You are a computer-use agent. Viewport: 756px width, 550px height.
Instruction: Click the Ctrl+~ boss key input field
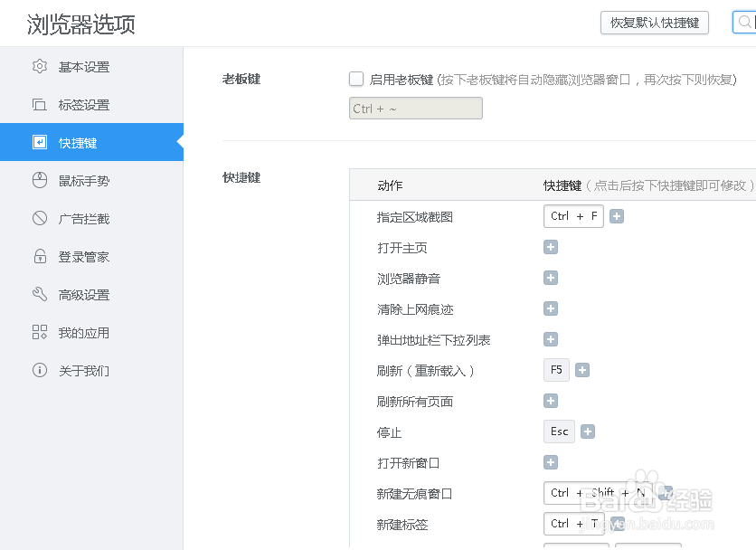tap(415, 108)
